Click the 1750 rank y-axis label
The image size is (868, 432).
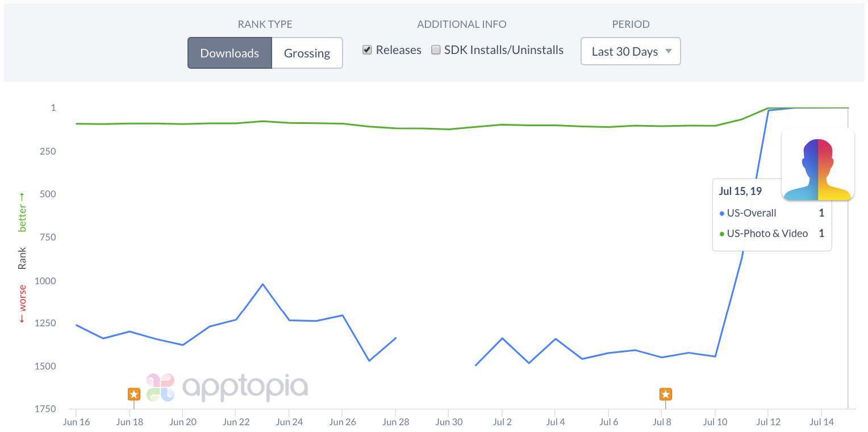[x=46, y=409]
